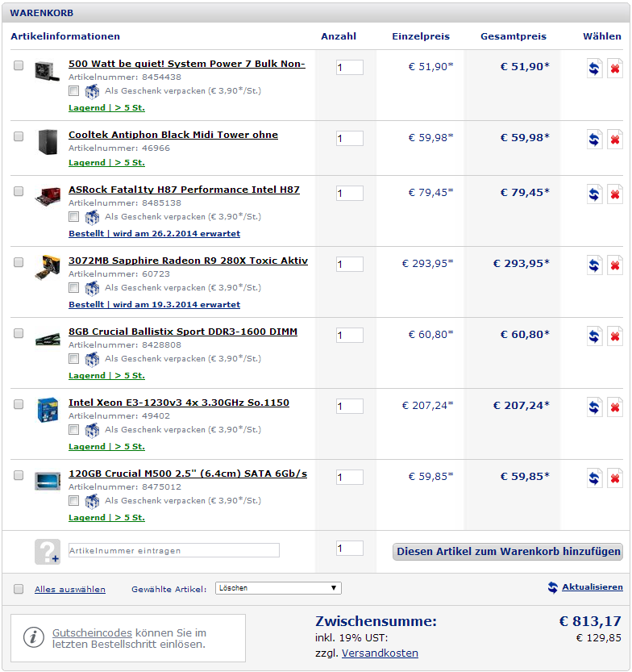
Task: Click the Aktualisieren link
Action: tap(592, 587)
